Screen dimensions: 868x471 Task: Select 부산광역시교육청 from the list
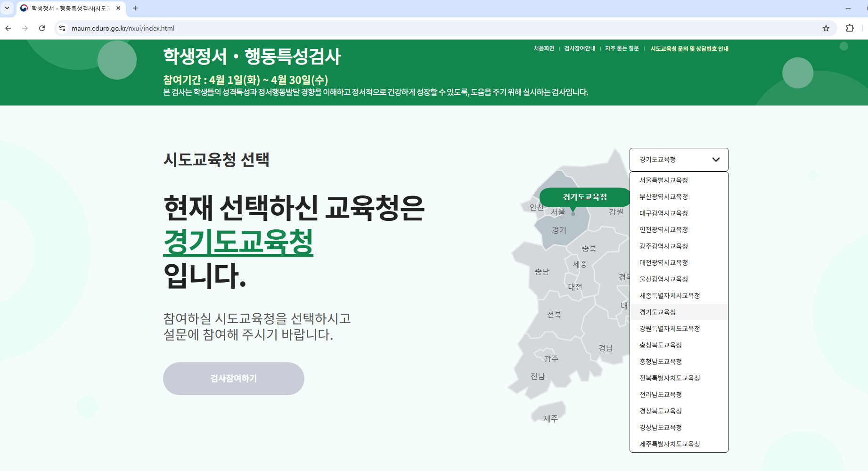[x=679, y=197]
